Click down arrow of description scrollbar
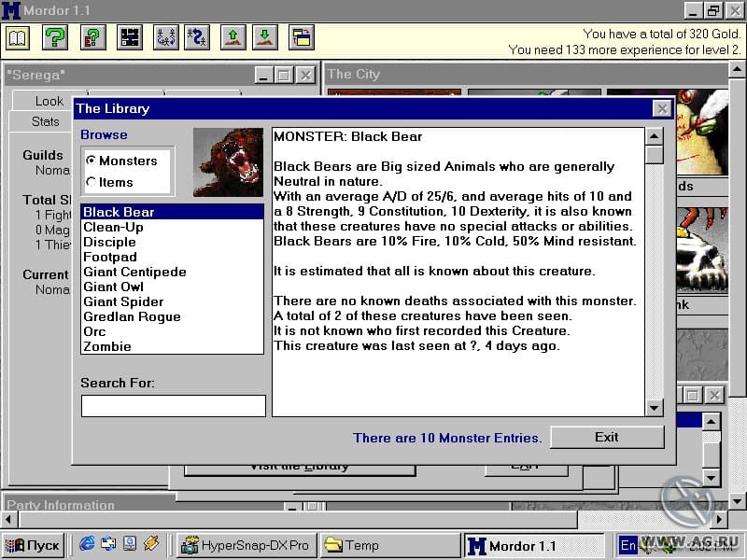The image size is (747, 560). click(655, 408)
